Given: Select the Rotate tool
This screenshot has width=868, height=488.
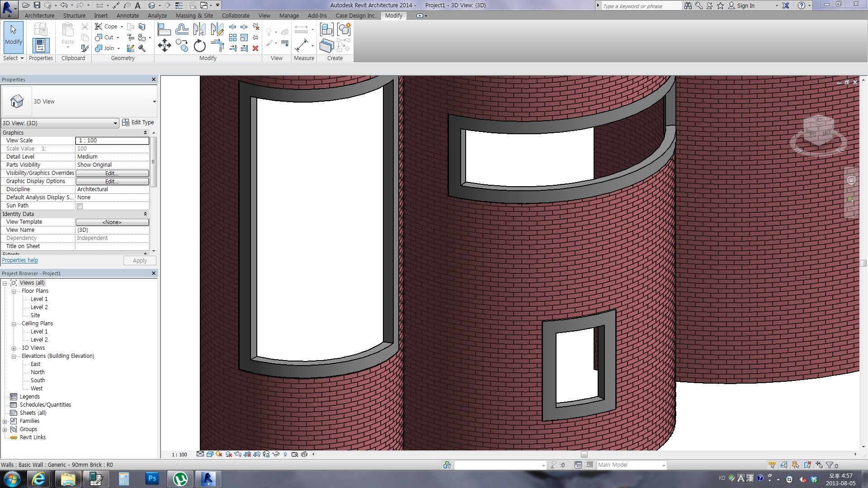Looking at the screenshot, I should [x=199, y=46].
